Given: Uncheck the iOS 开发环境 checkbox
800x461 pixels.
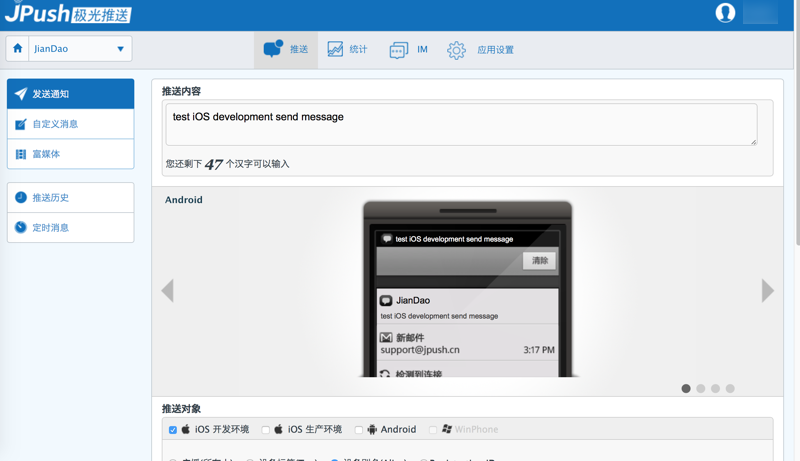Looking at the screenshot, I should point(173,430).
